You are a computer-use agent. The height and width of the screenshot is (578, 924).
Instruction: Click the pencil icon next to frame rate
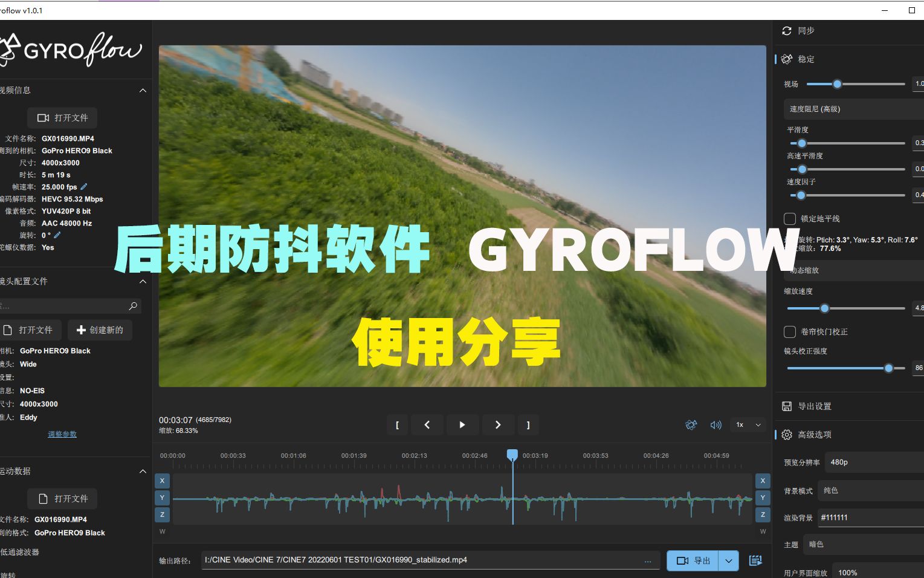click(84, 187)
